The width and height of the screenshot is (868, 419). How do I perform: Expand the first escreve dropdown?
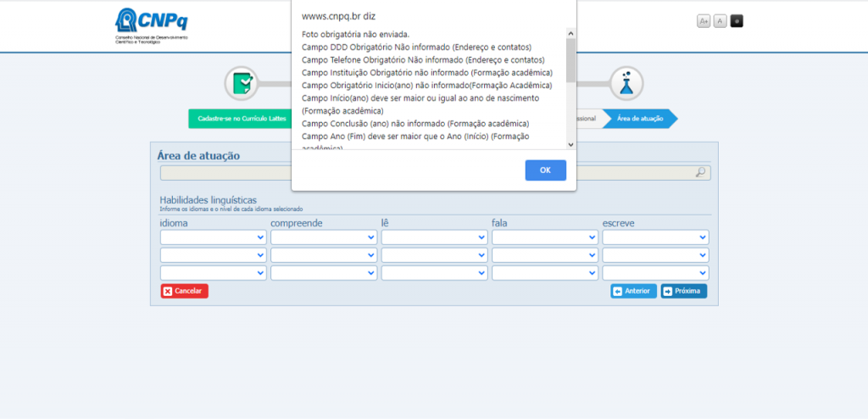pos(655,237)
